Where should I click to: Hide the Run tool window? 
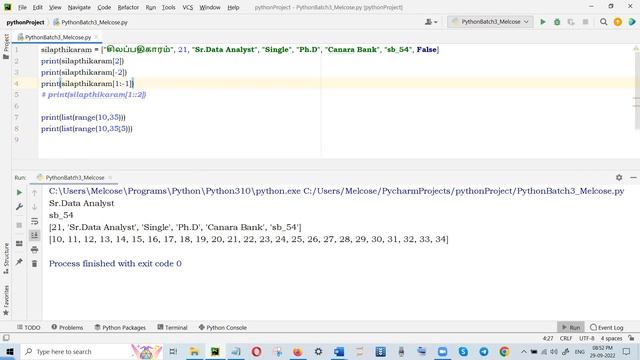(633, 178)
